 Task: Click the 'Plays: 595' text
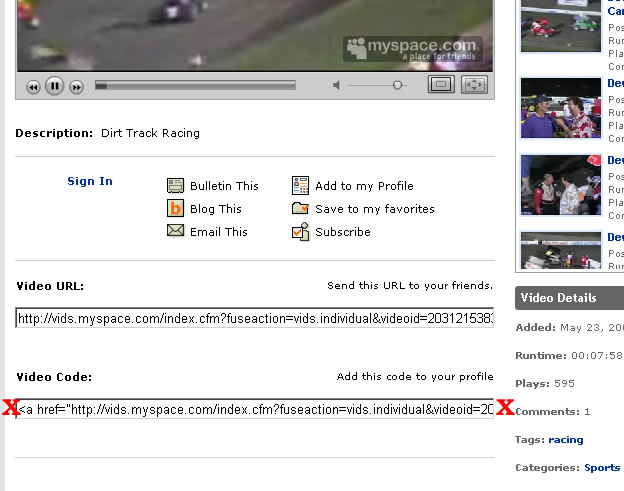coord(545,384)
